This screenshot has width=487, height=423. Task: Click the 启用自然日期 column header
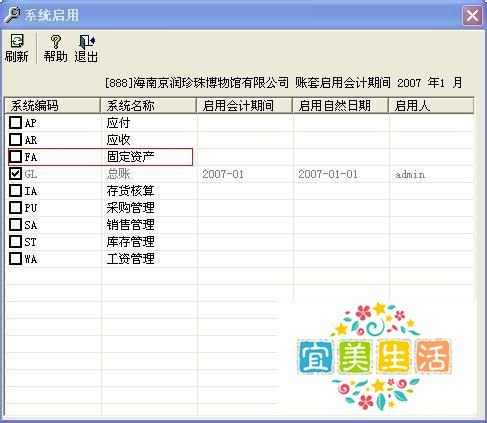click(341, 106)
